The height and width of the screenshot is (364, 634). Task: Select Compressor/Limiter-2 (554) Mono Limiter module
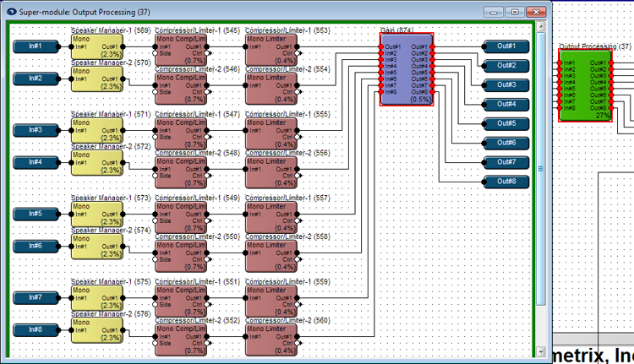(271, 89)
